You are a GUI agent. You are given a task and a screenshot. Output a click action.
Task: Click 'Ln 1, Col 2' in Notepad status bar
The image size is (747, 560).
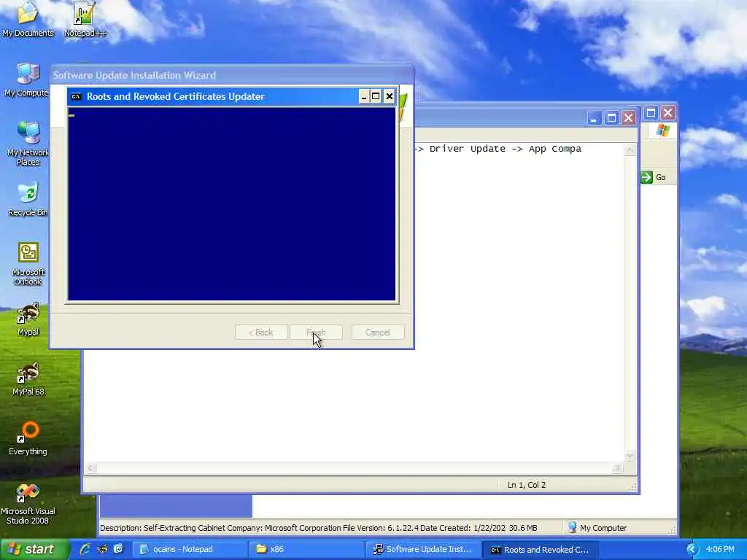(x=527, y=485)
